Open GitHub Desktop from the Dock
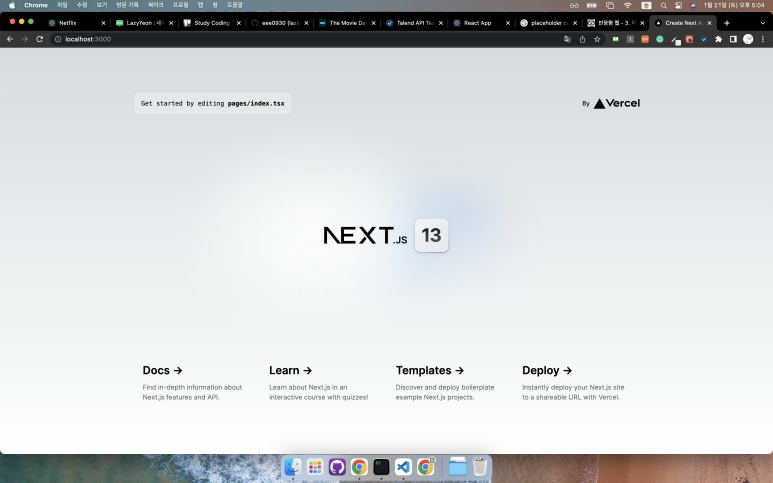773x483 pixels. click(x=337, y=467)
